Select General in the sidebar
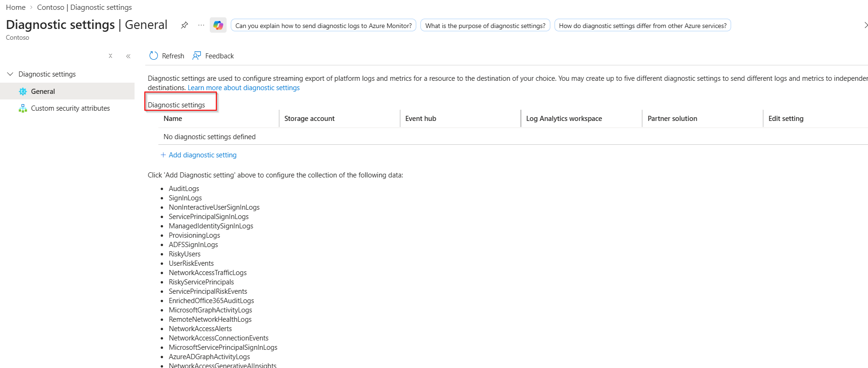 [67, 92]
